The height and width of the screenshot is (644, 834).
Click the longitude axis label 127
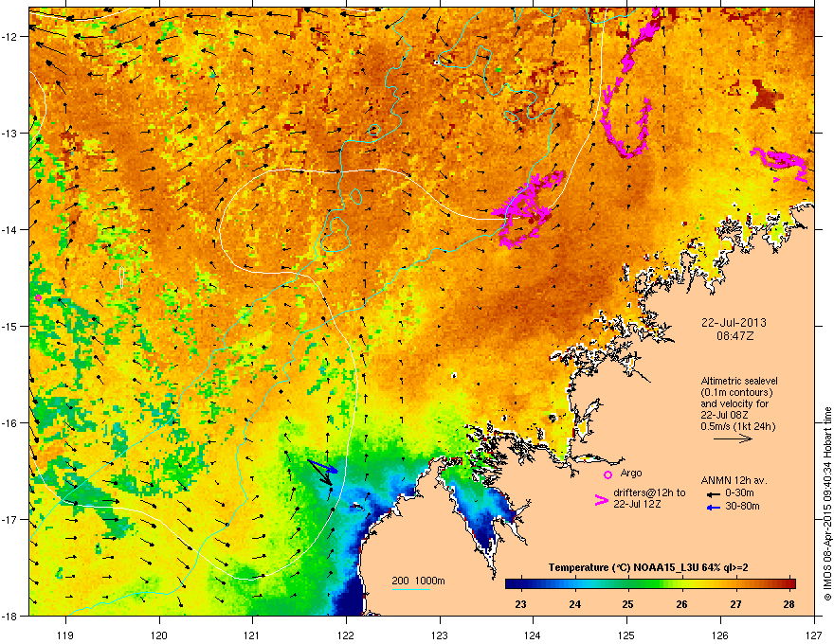[814, 635]
